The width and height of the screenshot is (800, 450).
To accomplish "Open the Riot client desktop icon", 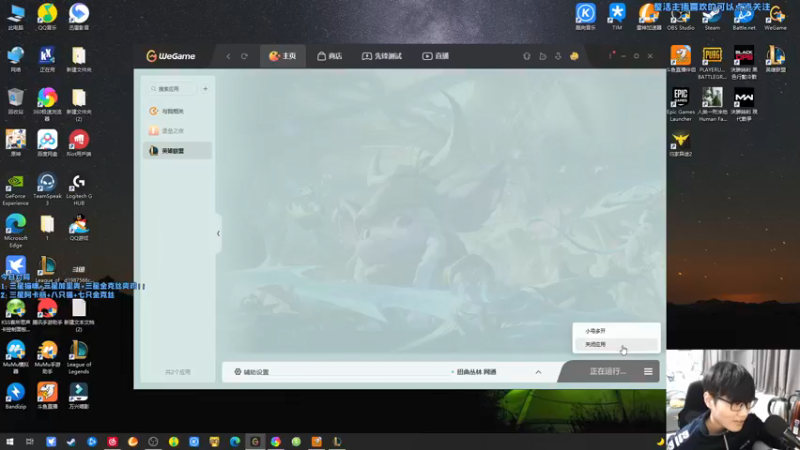I will click(x=79, y=143).
